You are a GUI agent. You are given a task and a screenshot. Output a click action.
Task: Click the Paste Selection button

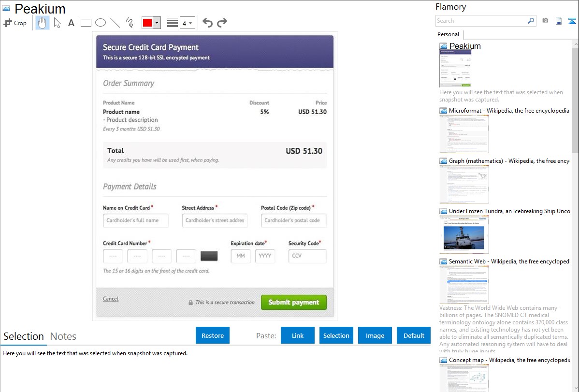pyautogui.click(x=336, y=335)
